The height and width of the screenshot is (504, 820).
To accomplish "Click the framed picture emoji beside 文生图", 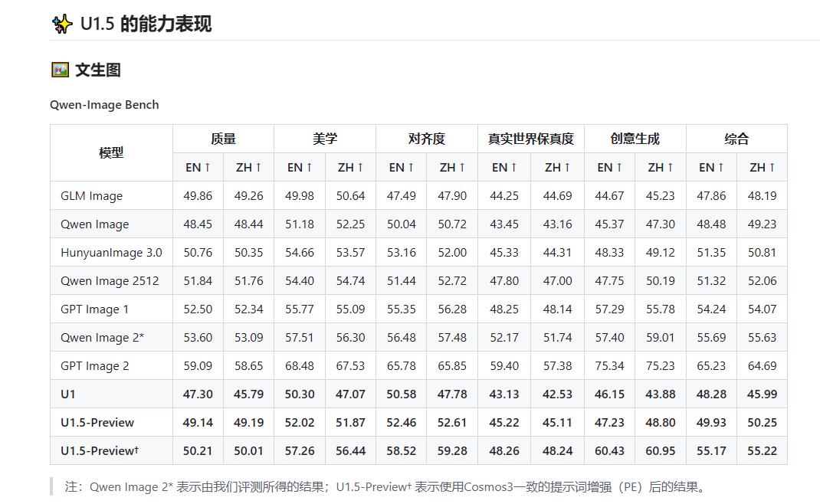I will [60, 70].
